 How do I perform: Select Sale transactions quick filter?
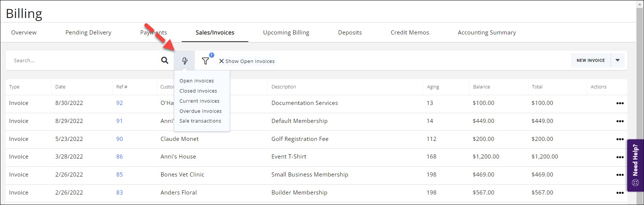(200, 121)
